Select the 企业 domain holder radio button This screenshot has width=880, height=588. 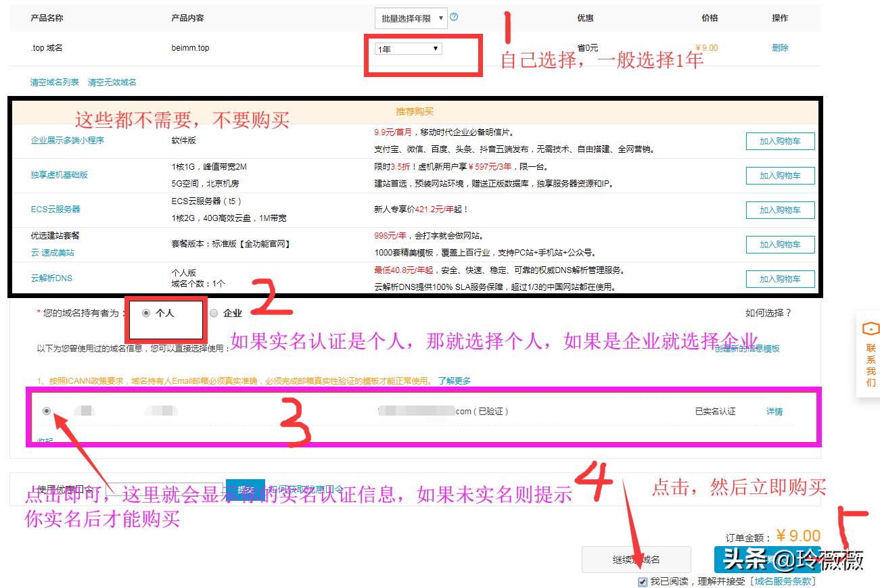(x=213, y=313)
